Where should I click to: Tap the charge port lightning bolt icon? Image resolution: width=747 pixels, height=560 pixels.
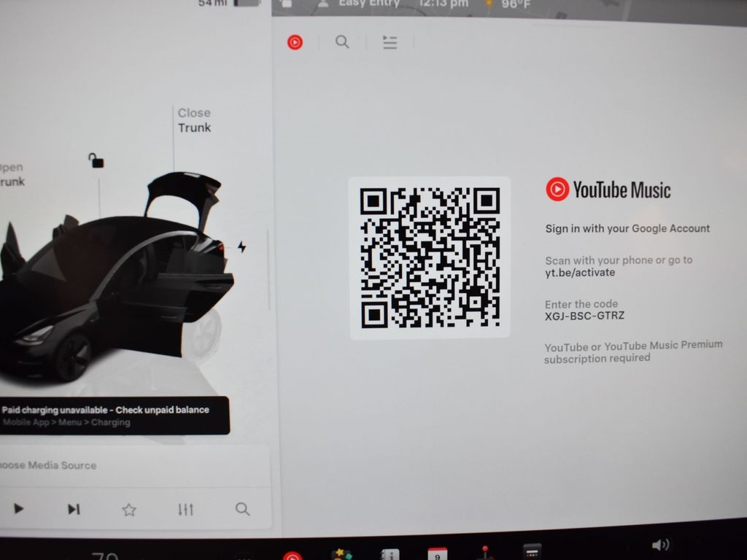[x=242, y=246]
